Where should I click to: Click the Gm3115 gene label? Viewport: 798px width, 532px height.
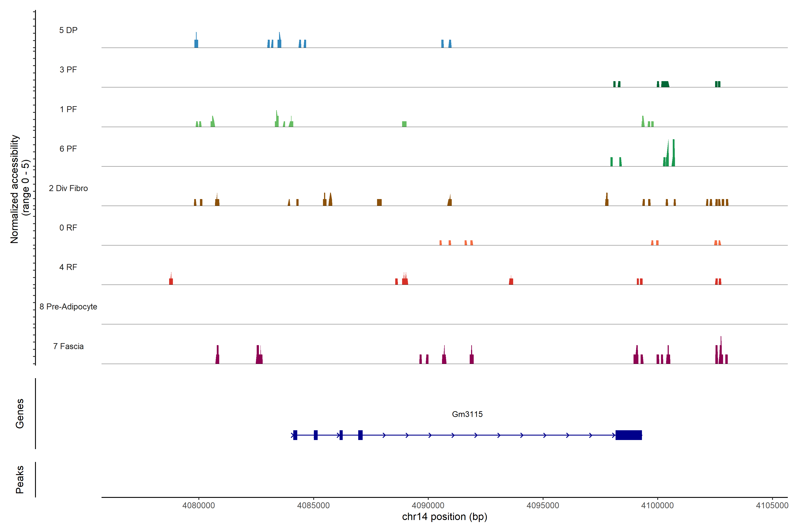[467, 414]
